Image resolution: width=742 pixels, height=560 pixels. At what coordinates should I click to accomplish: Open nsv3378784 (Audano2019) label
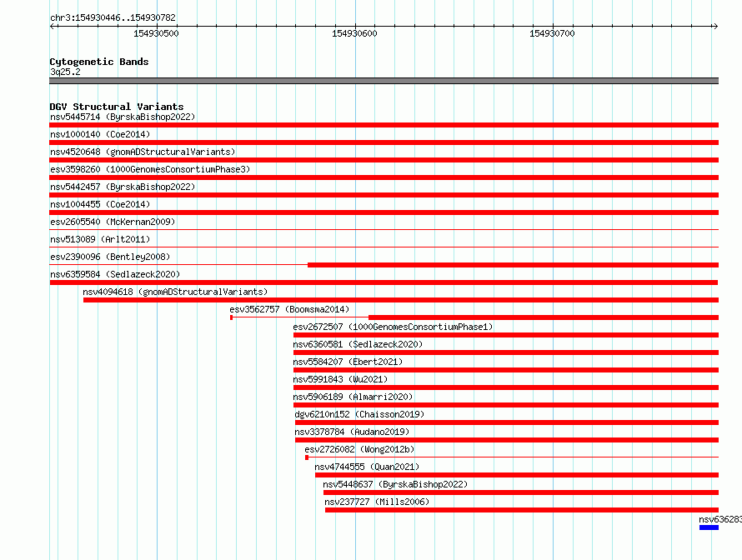point(352,432)
